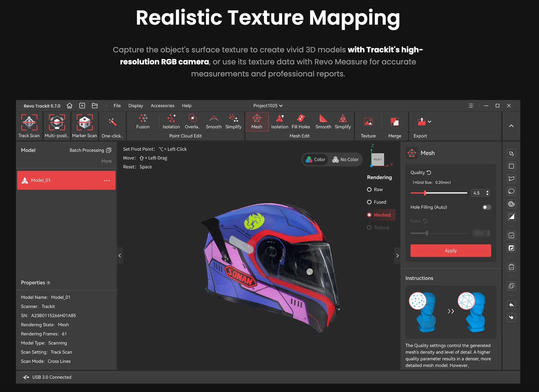Switch view to Color mode

tap(315, 160)
